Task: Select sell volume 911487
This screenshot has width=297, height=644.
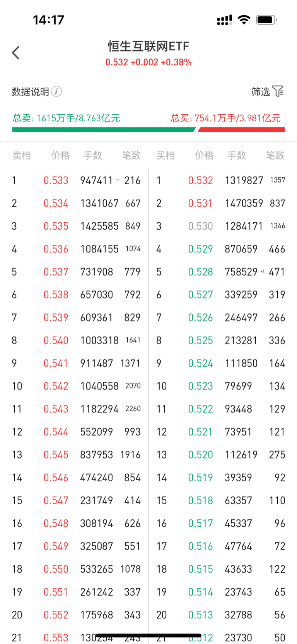Action: 97,363
